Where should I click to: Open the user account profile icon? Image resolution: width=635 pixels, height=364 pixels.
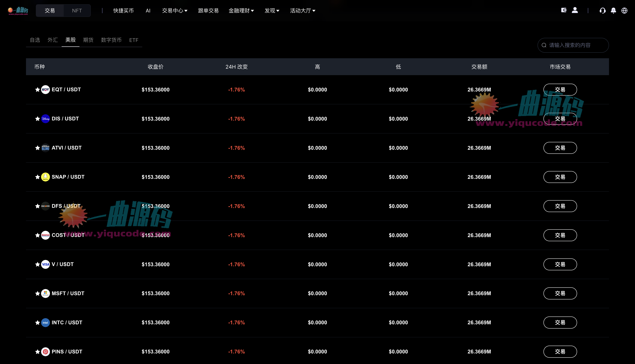coord(575,10)
